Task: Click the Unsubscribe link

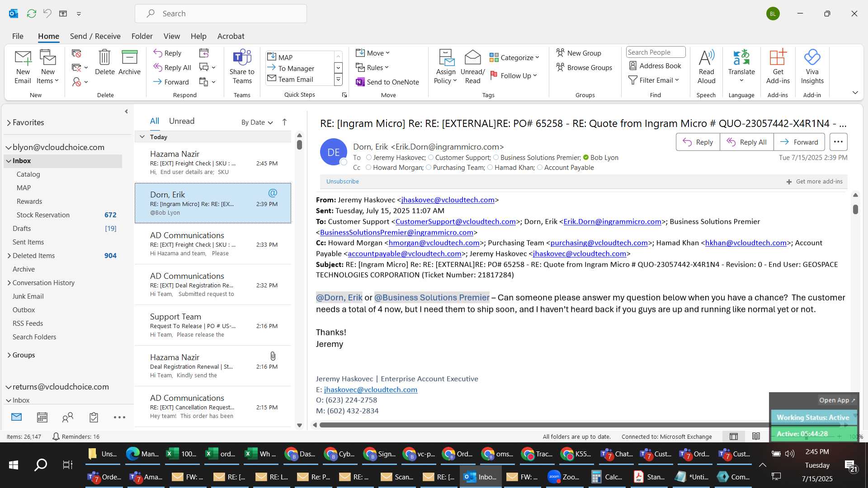Action: click(342, 181)
